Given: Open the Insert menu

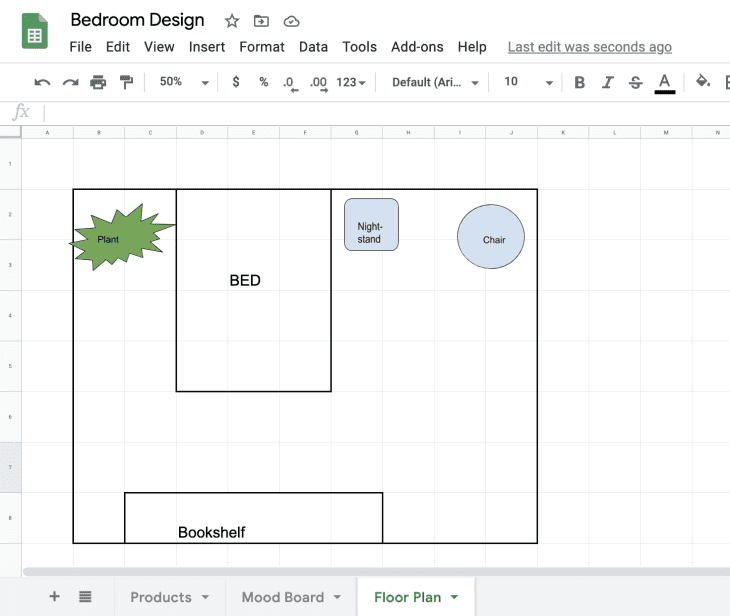Looking at the screenshot, I should (x=207, y=47).
